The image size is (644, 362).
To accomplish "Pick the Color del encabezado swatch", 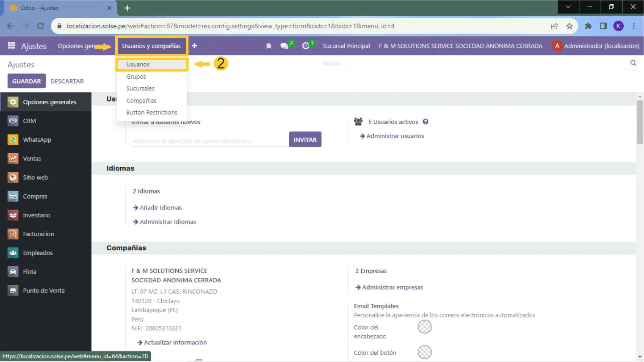I will coord(425,327).
